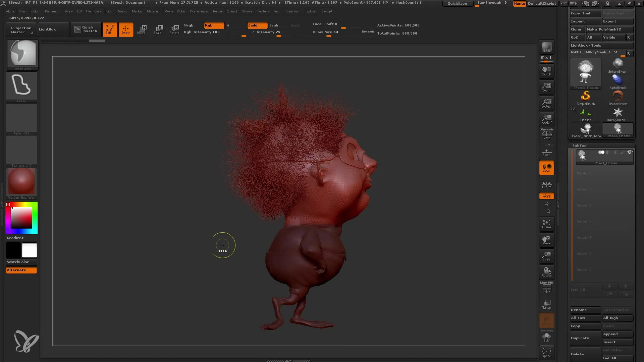This screenshot has width=644, height=362.
Task: Open the Stroke menu
Action: 247,11
